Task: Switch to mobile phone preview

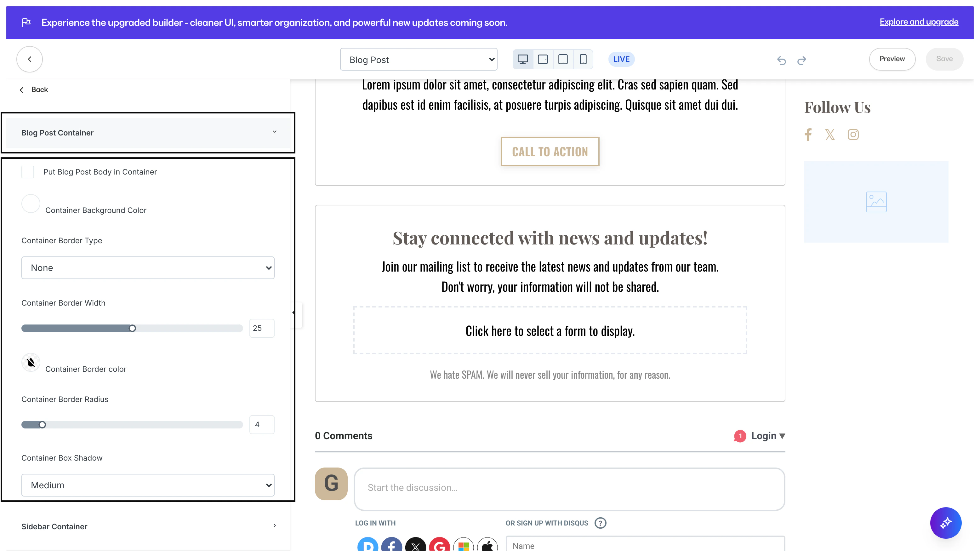Action: pos(583,59)
